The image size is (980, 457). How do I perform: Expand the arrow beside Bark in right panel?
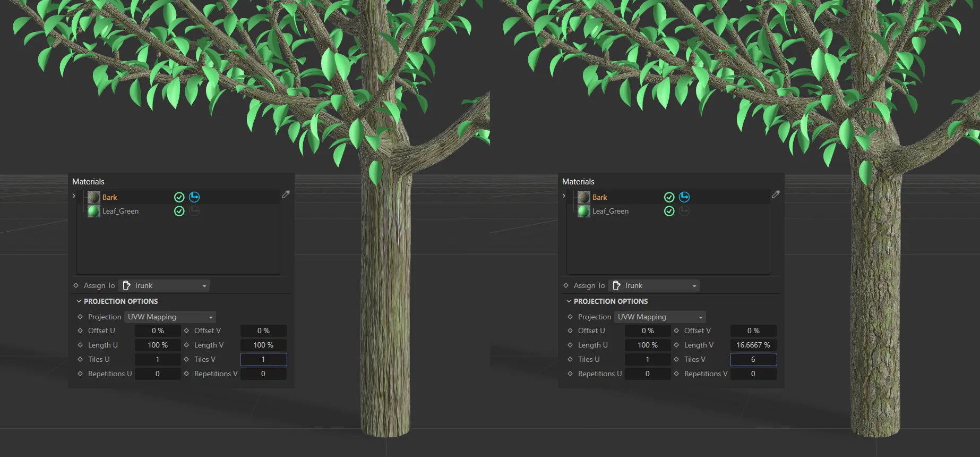564,196
